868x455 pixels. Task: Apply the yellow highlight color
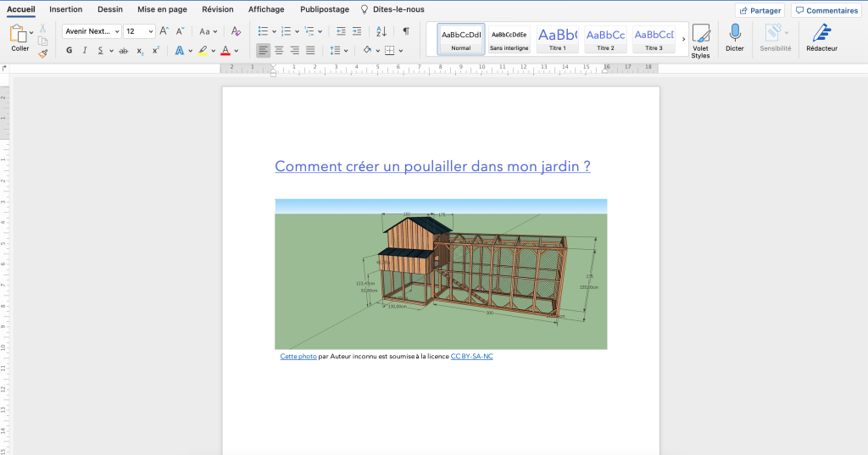203,51
